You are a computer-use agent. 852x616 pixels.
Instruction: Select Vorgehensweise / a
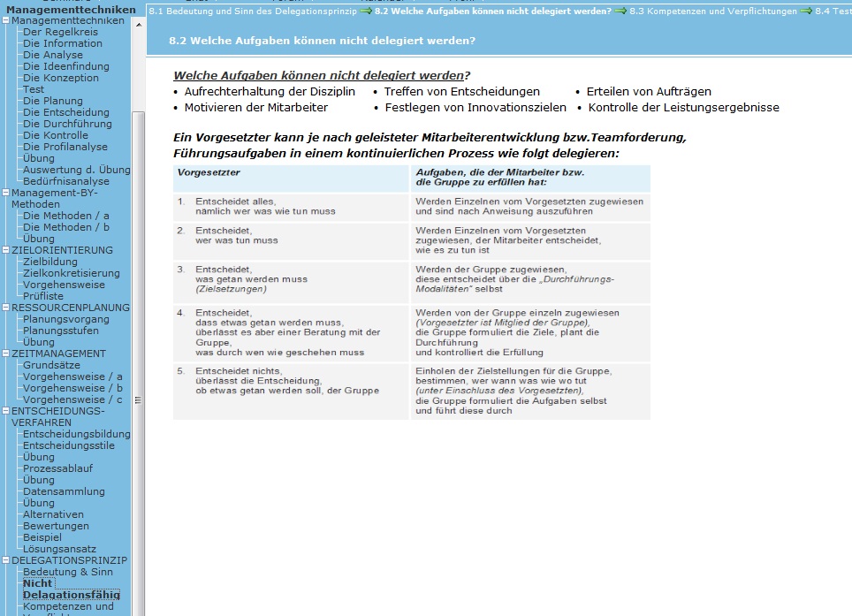pos(72,376)
